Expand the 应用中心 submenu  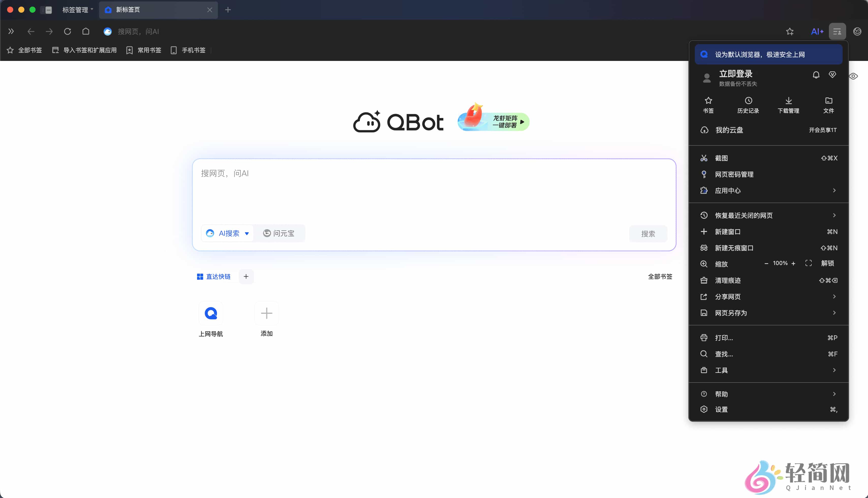click(x=728, y=191)
